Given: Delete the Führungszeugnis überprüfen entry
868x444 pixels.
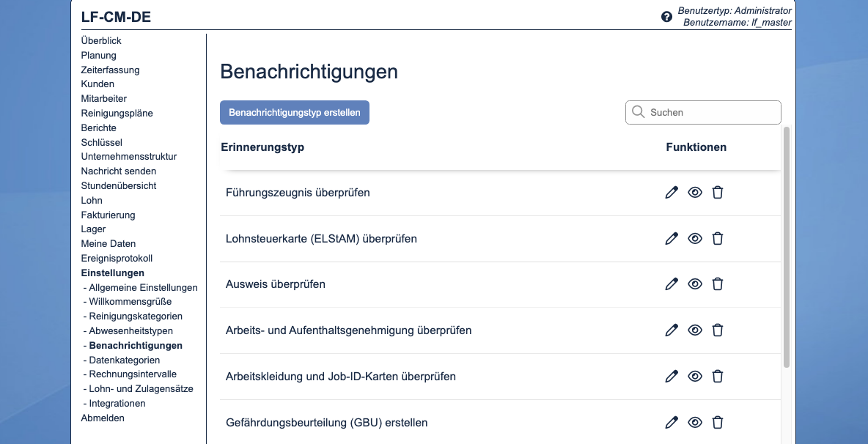Looking at the screenshot, I should [x=718, y=192].
